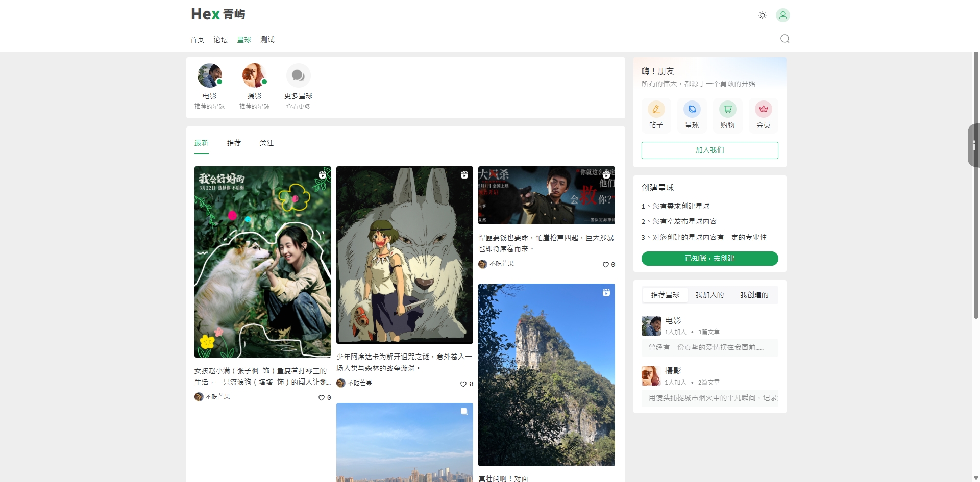Image resolution: width=980 pixels, height=482 pixels.
Task: Like the 女孩赵小满 post heart icon
Action: [x=322, y=398]
